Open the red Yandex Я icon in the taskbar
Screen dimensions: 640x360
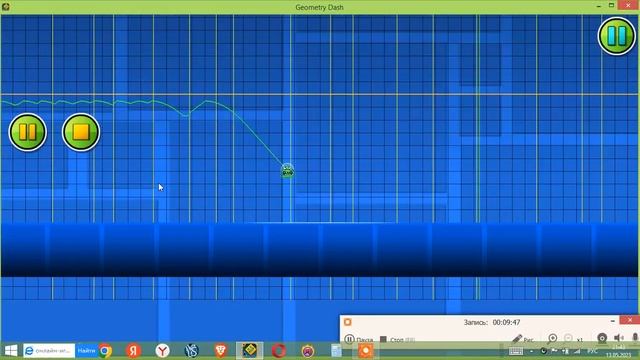[133, 351]
